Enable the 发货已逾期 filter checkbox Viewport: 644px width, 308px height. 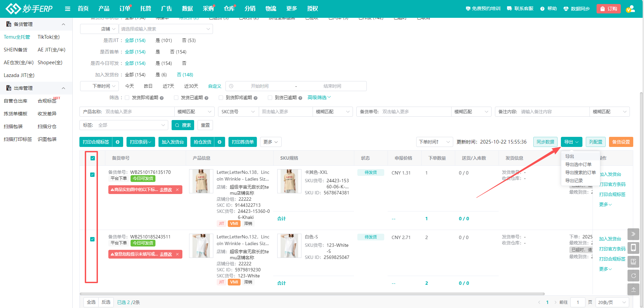pyautogui.click(x=176, y=98)
